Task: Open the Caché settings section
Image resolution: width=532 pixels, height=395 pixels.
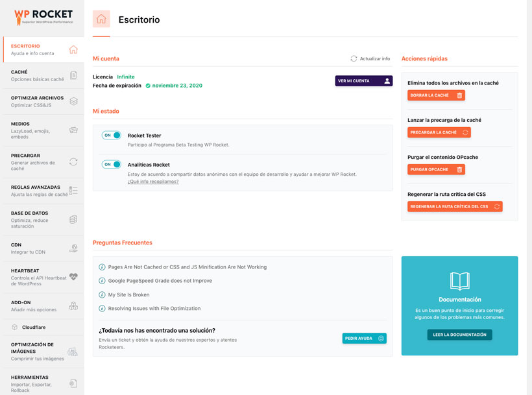Action: (x=43, y=75)
